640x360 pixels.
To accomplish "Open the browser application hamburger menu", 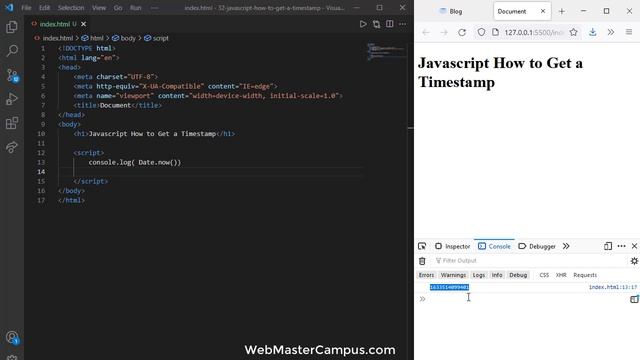I will [629, 32].
